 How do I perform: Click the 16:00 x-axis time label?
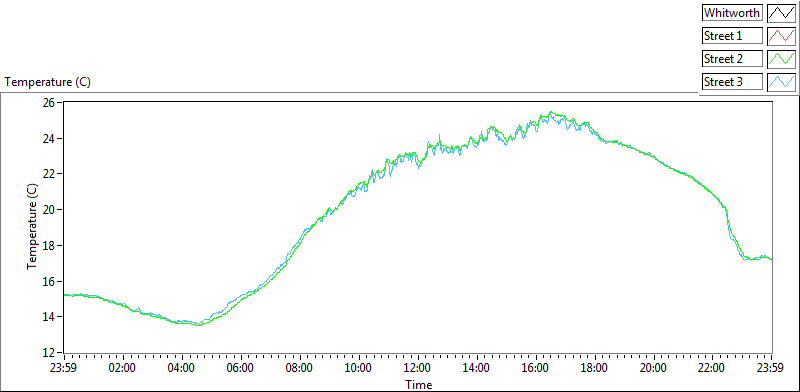click(536, 369)
